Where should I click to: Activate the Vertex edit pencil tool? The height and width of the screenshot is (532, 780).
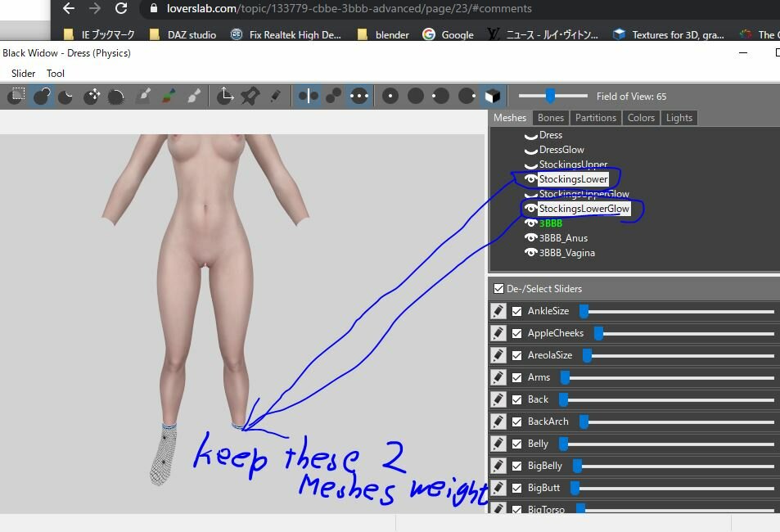click(x=275, y=96)
